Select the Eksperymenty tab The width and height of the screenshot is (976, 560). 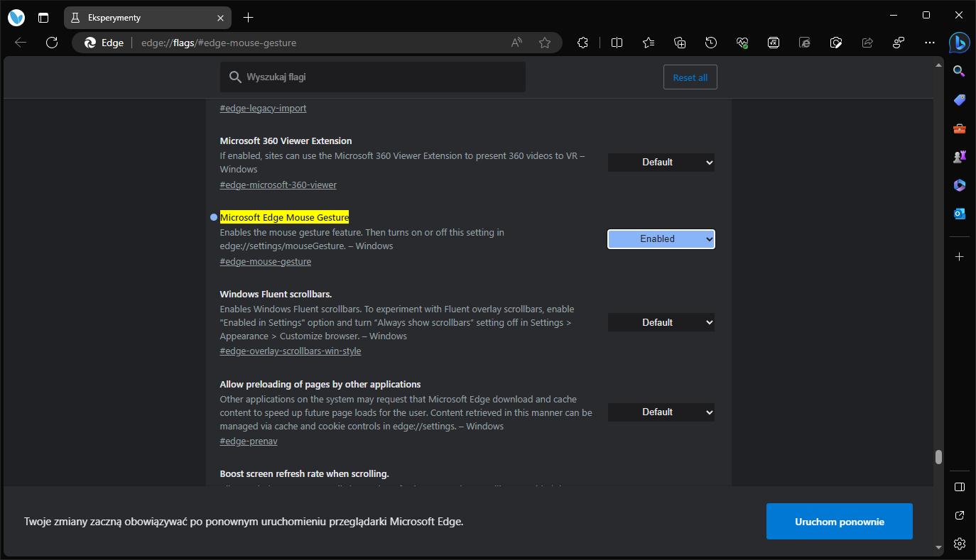tap(148, 17)
